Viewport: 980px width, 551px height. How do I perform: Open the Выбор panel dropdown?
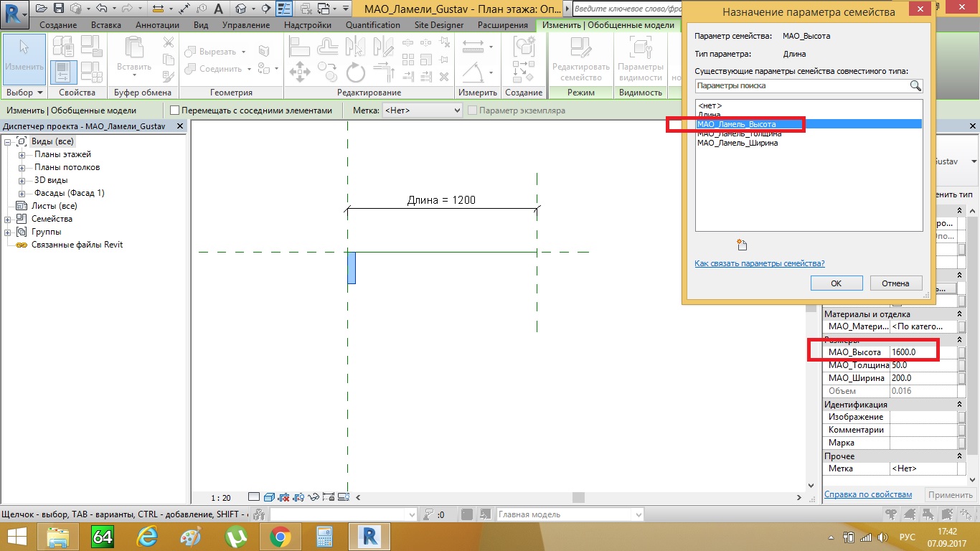click(x=24, y=93)
